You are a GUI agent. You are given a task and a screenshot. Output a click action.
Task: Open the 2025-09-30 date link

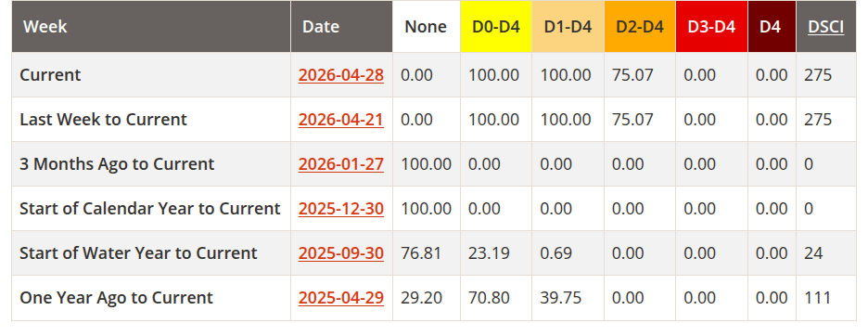pyautogui.click(x=341, y=252)
